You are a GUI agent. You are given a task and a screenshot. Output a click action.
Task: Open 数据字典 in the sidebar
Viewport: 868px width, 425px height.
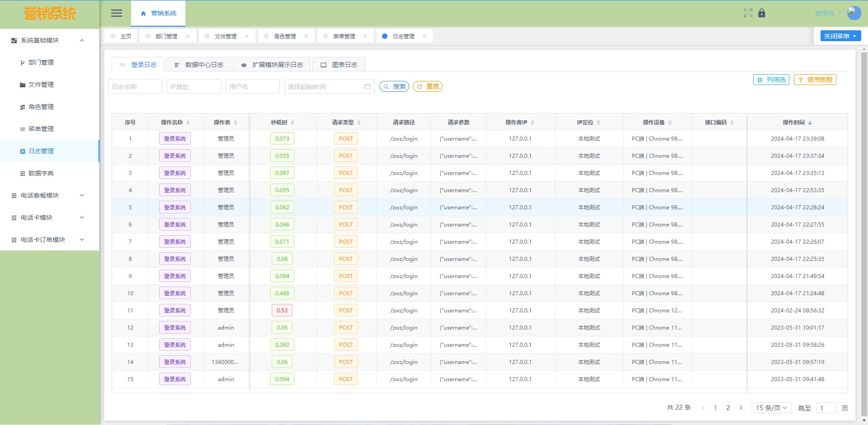point(41,173)
